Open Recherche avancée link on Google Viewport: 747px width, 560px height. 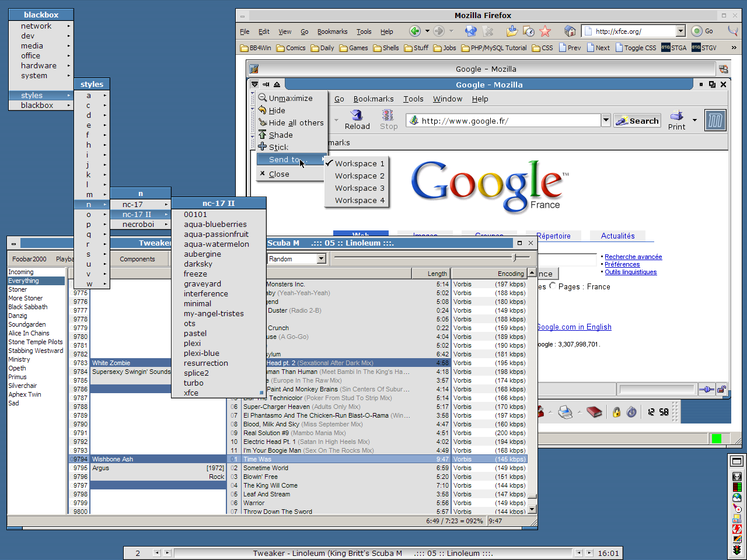click(x=633, y=257)
